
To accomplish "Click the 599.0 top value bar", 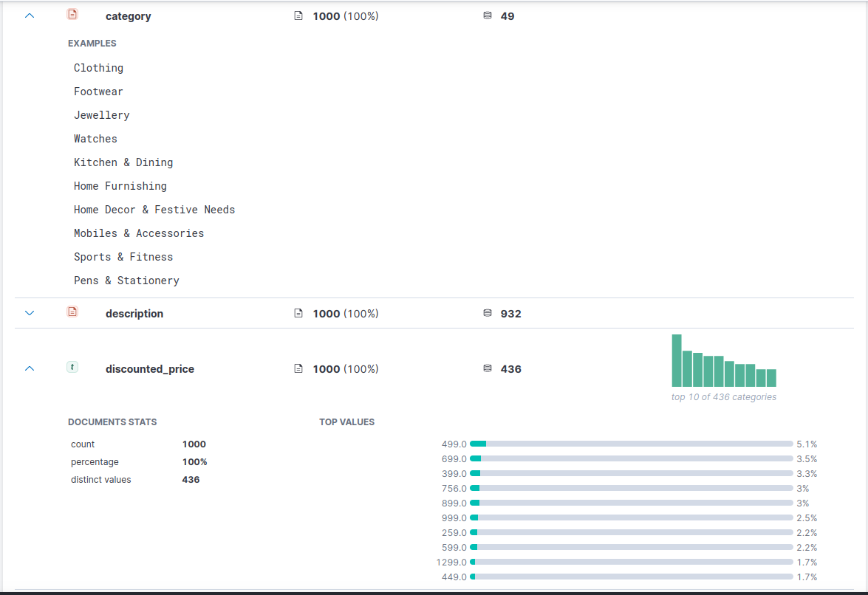I will (632, 548).
